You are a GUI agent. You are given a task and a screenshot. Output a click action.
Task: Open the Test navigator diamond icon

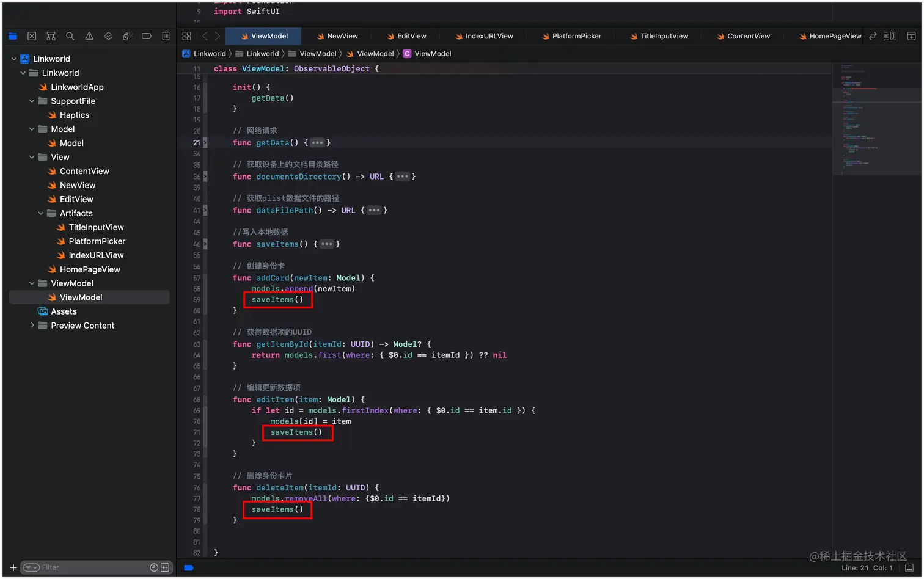(x=108, y=36)
